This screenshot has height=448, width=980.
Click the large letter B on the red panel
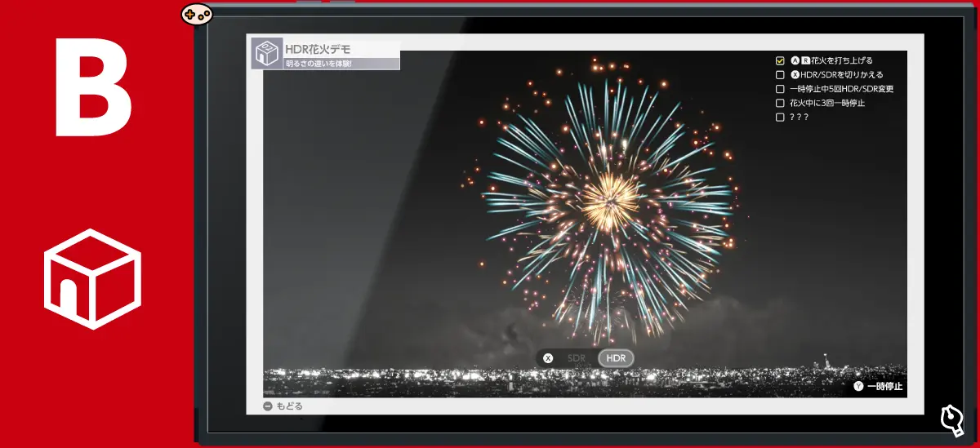pyautogui.click(x=94, y=86)
